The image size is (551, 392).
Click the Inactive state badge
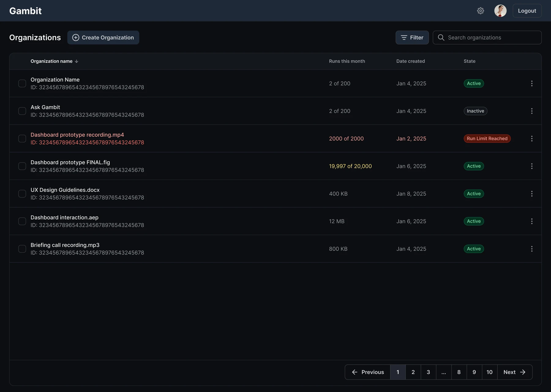475,111
